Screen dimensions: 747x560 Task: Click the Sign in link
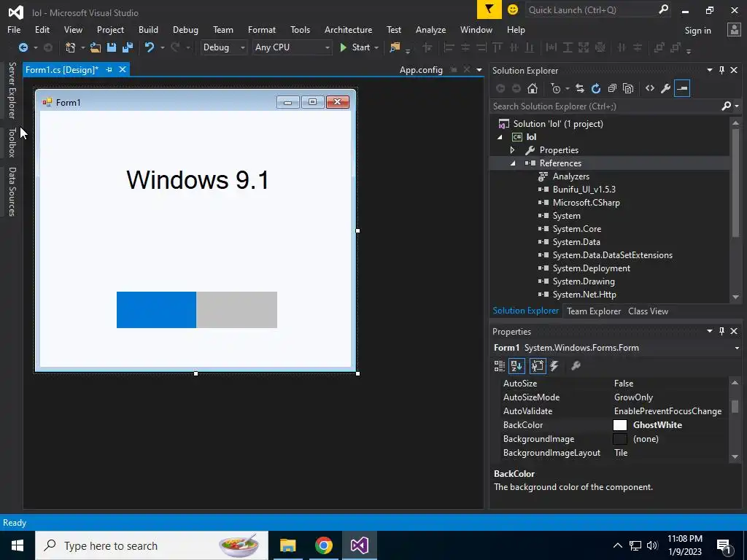tap(697, 30)
